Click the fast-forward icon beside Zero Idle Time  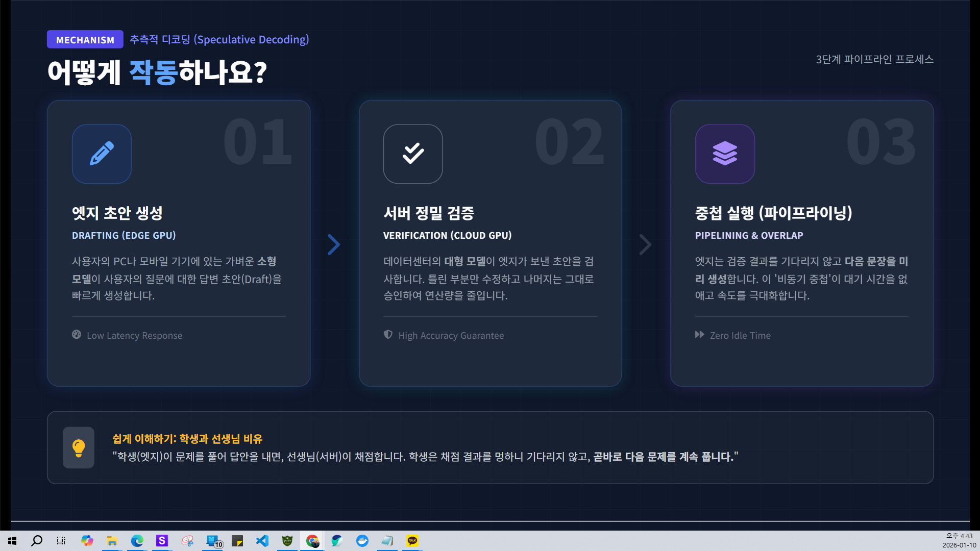click(699, 335)
